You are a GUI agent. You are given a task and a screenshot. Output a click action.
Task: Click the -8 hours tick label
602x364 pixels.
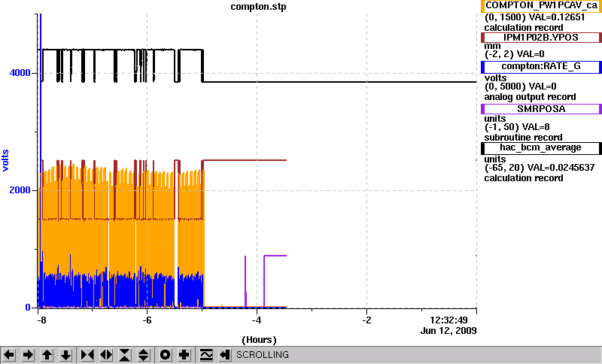pyautogui.click(x=41, y=320)
